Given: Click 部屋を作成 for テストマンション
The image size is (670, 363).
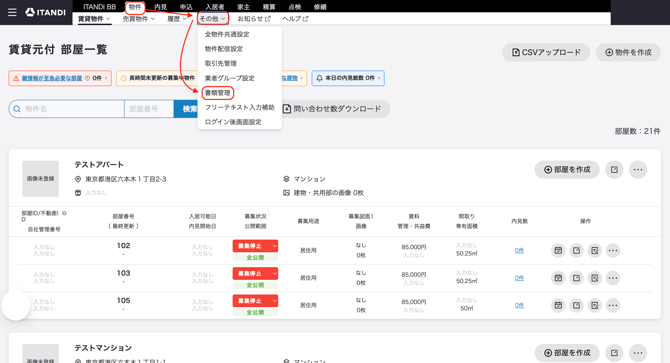Looking at the screenshot, I should pos(567,353).
